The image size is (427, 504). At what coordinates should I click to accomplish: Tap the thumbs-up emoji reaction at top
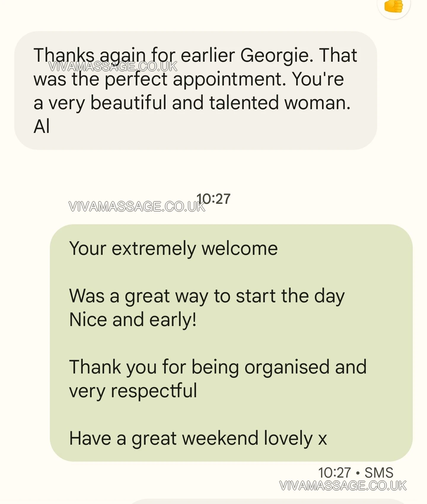point(393,7)
